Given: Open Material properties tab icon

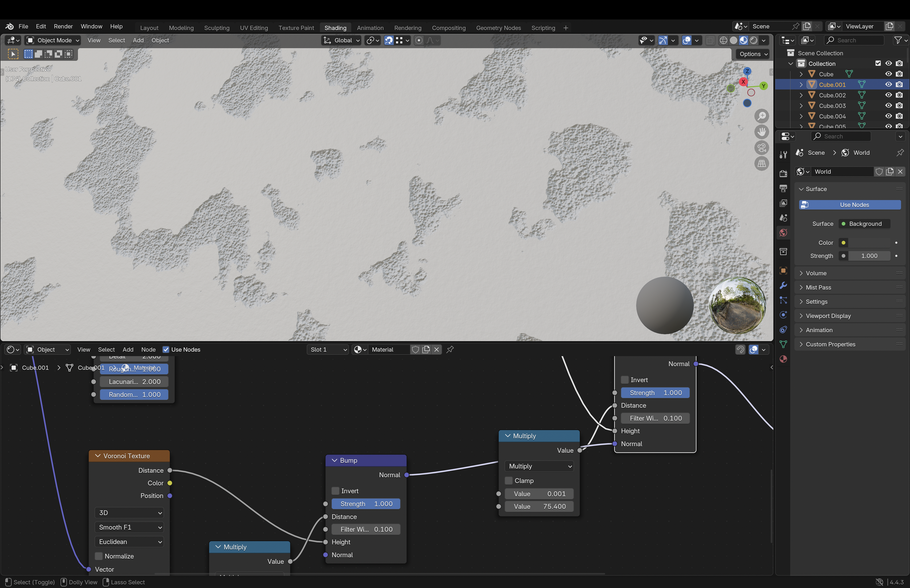Looking at the screenshot, I should point(783,359).
